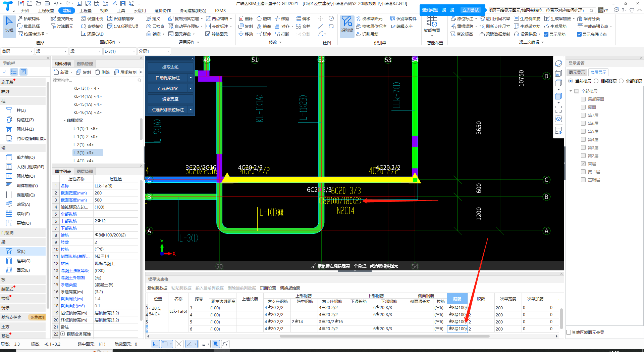
Task: Open the 分层1 dropdown
Action: click(154, 51)
